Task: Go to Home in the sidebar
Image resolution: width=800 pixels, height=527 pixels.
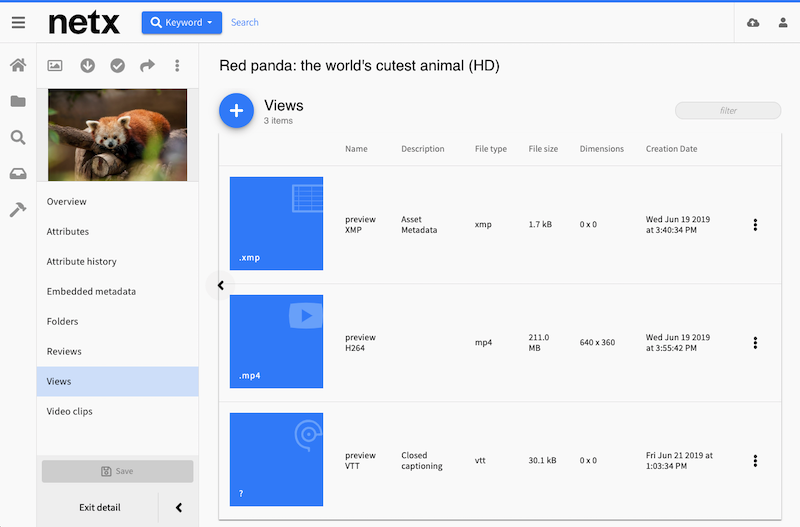Action: [18, 65]
